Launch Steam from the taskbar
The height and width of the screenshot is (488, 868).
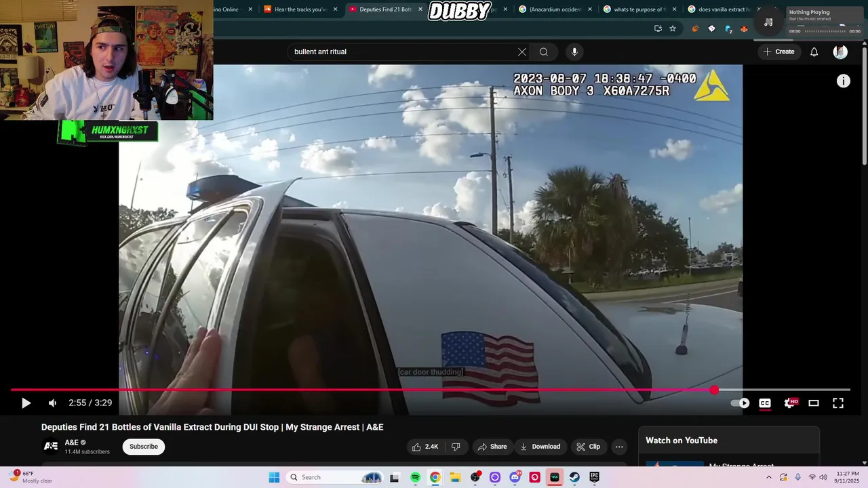click(574, 477)
